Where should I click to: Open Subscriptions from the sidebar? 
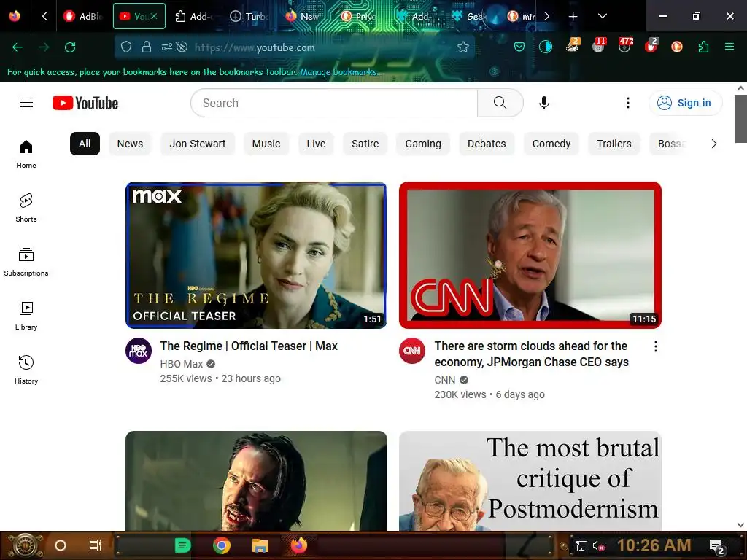26,262
